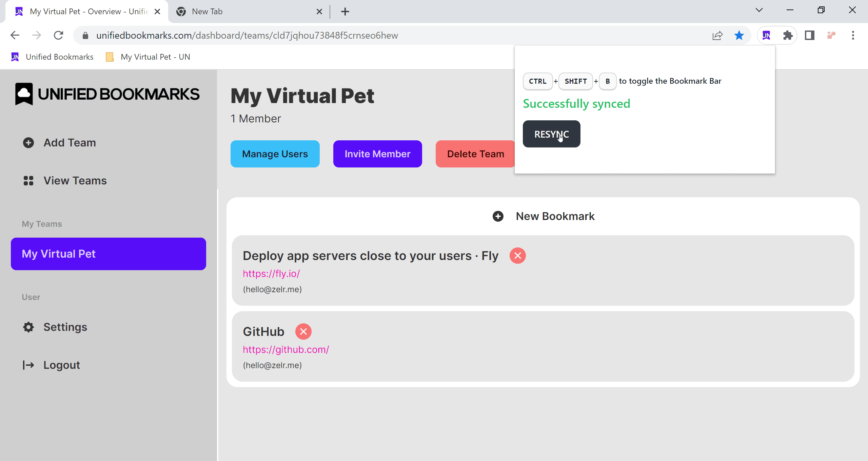Click the Invite Member button
The image size is (868, 461).
pos(377,154)
